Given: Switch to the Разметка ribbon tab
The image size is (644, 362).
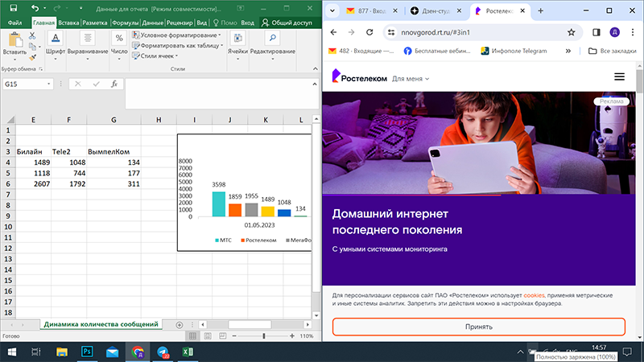Looking at the screenshot, I should click(x=95, y=23).
